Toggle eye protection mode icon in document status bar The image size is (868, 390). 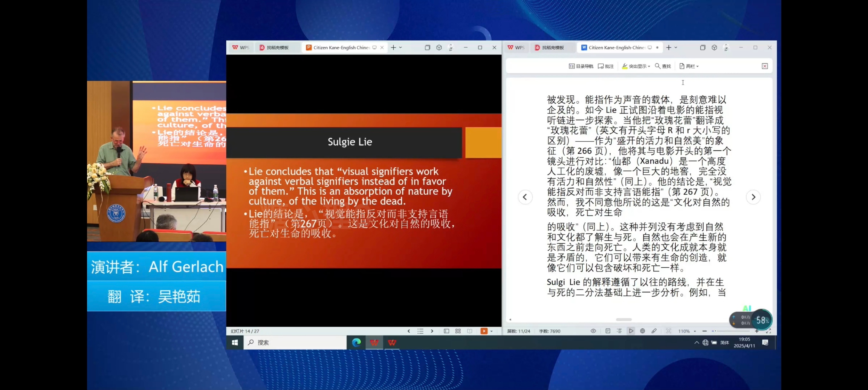(593, 331)
